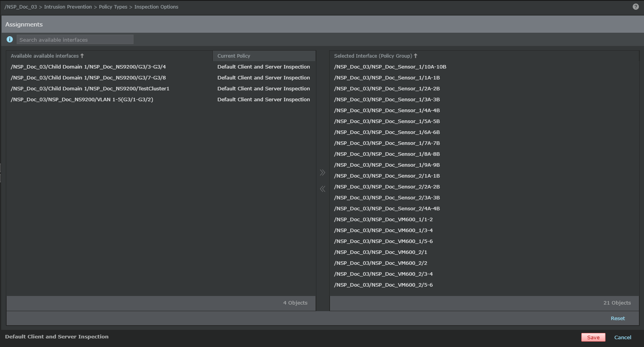The width and height of the screenshot is (644, 347).
Task: Select Sensor_1/1A-1B in selected interfaces
Action: coord(484,78)
